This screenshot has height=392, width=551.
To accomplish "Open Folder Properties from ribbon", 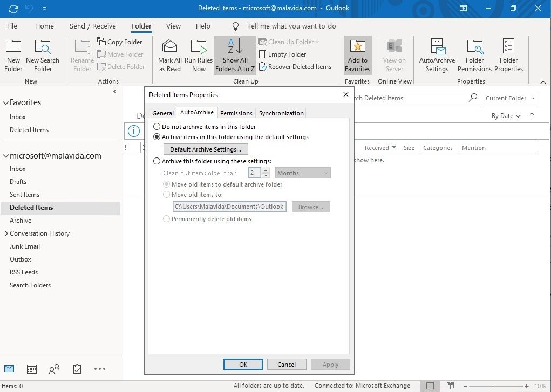I will tap(508, 55).
